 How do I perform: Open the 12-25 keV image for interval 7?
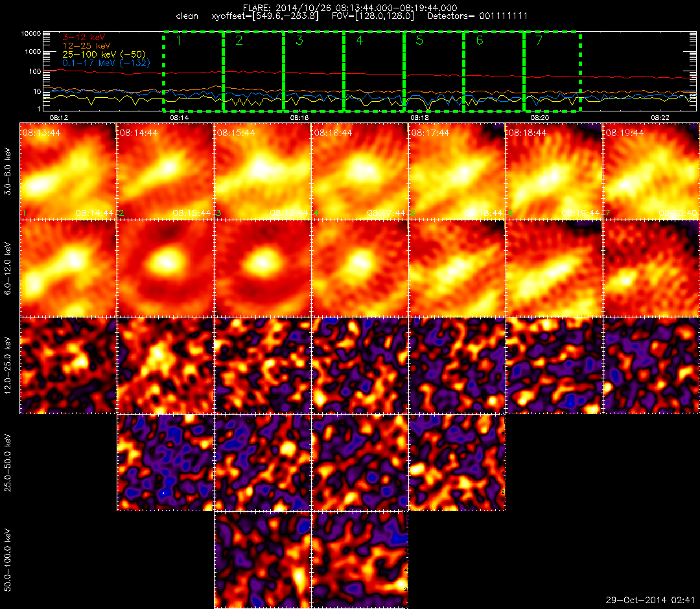pos(651,365)
